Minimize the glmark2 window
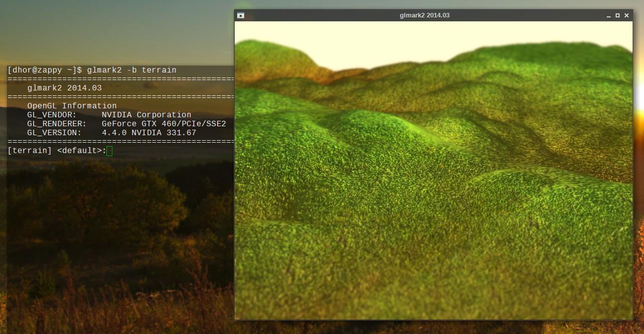Screen dimensions: 644x334 609,16
